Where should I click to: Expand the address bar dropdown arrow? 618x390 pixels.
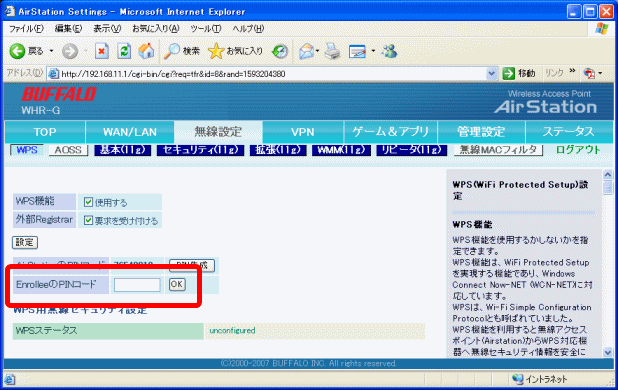point(491,73)
